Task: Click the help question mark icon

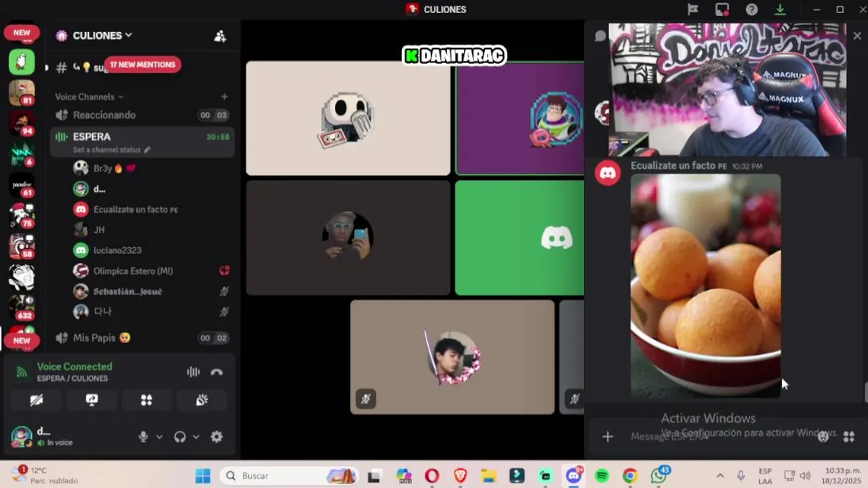Action: (x=751, y=9)
